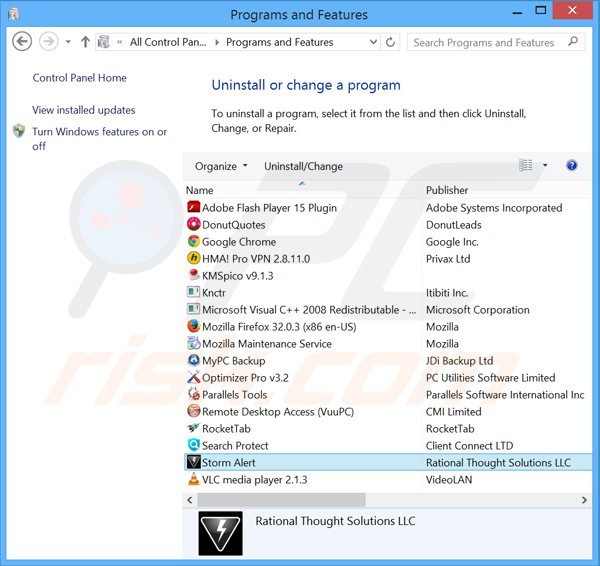The image size is (600, 566).
Task: Click the Back navigation arrow
Action: coord(22,42)
